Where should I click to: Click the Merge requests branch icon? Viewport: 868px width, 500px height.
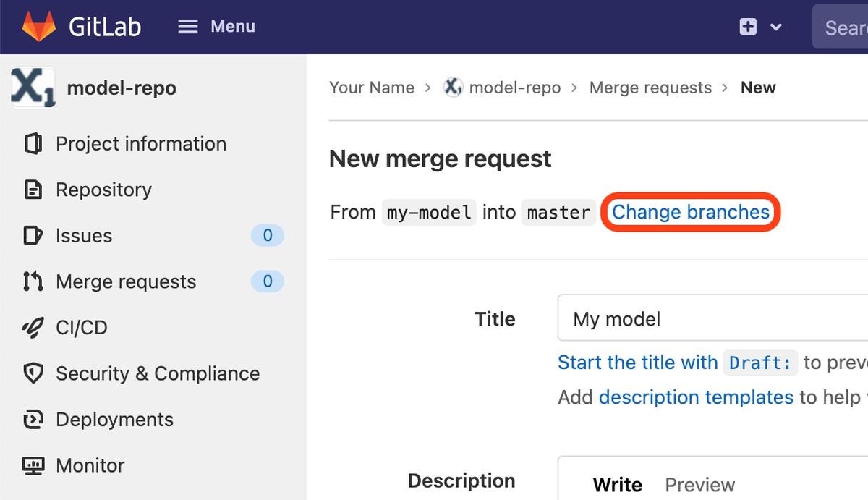tap(33, 281)
